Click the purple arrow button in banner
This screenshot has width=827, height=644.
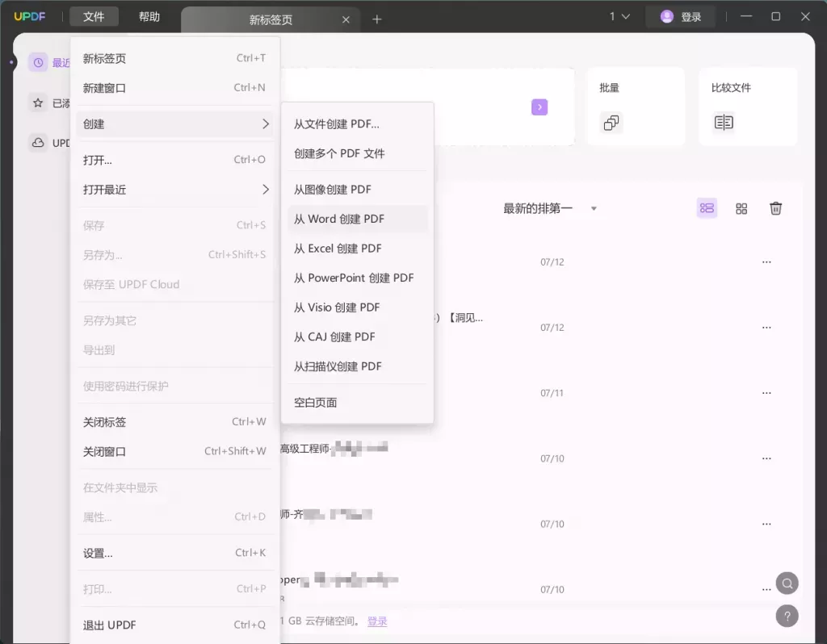coord(539,107)
